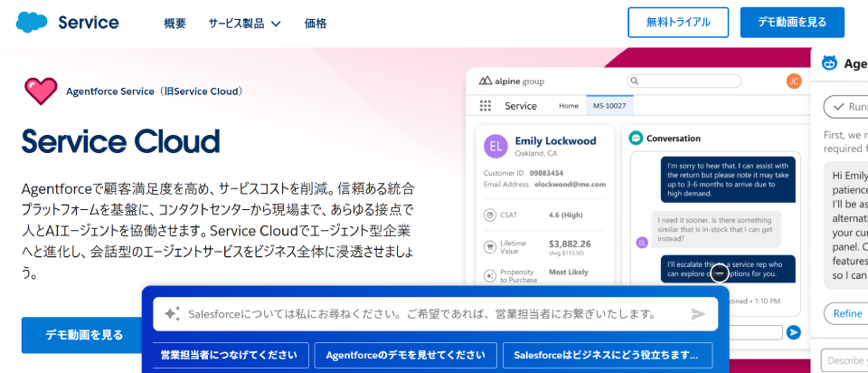Switch to the MS-10027 tab
The image size is (868, 373).
[x=609, y=106]
